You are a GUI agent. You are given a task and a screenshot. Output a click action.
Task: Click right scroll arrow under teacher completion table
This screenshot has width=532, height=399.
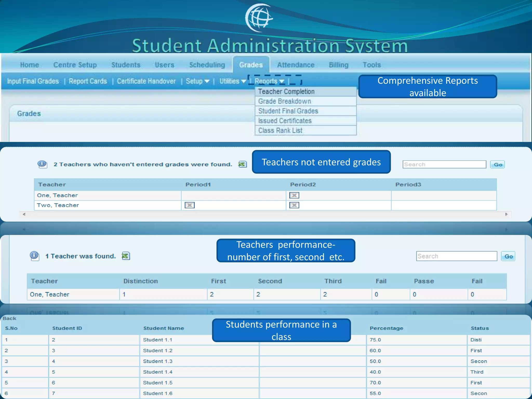[506, 214]
